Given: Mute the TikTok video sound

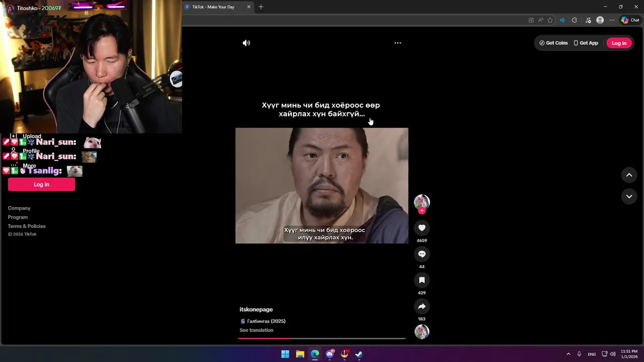Looking at the screenshot, I should click(x=246, y=43).
